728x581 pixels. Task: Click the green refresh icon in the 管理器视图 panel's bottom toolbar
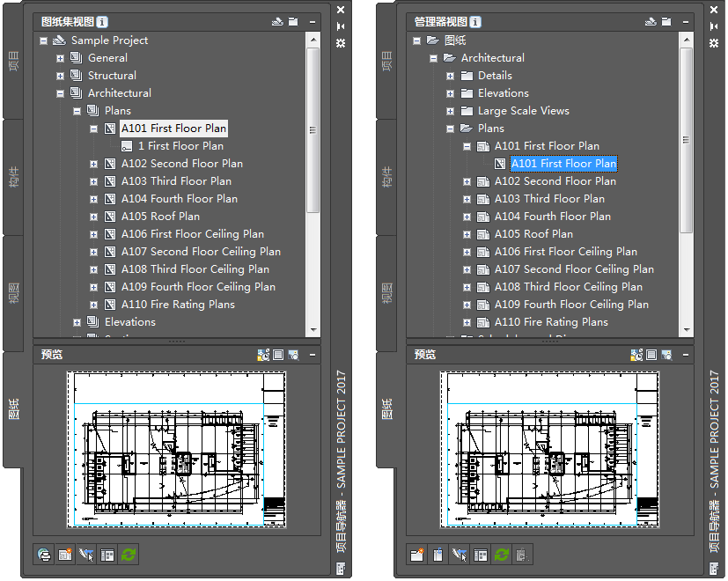coord(502,555)
